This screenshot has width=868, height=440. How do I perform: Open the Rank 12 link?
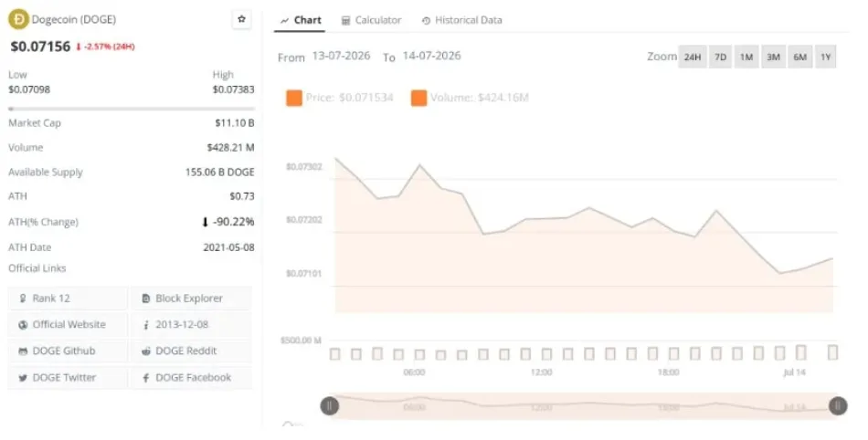click(x=69, y=299)
